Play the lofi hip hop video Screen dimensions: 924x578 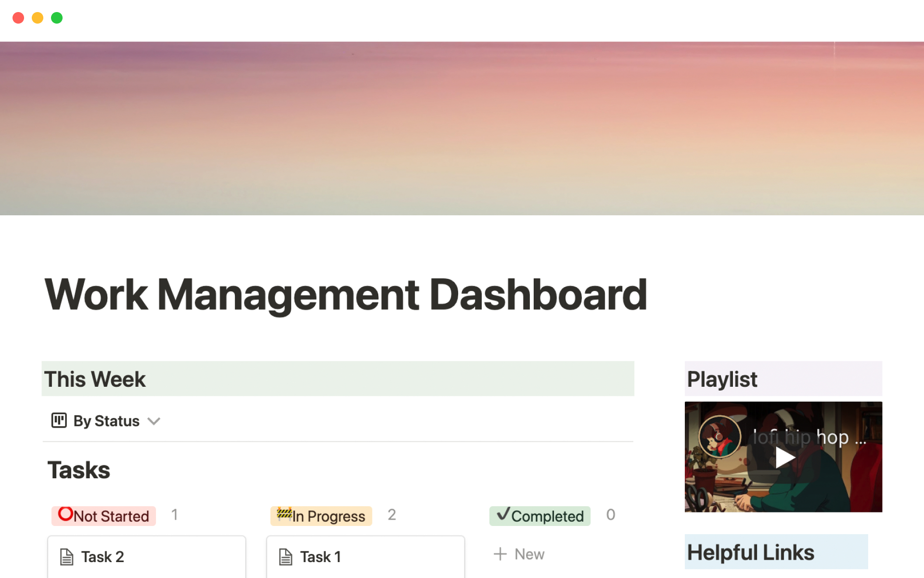point(784,457)
